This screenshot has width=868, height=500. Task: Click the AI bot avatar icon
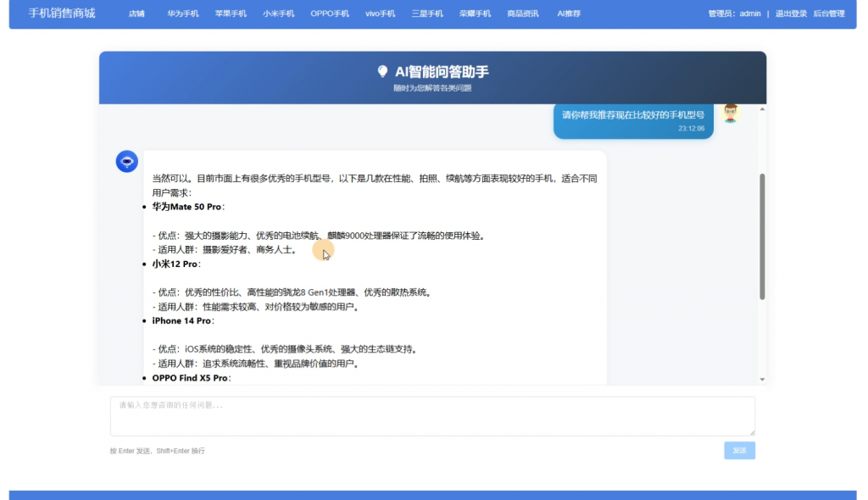pos(127,161)
